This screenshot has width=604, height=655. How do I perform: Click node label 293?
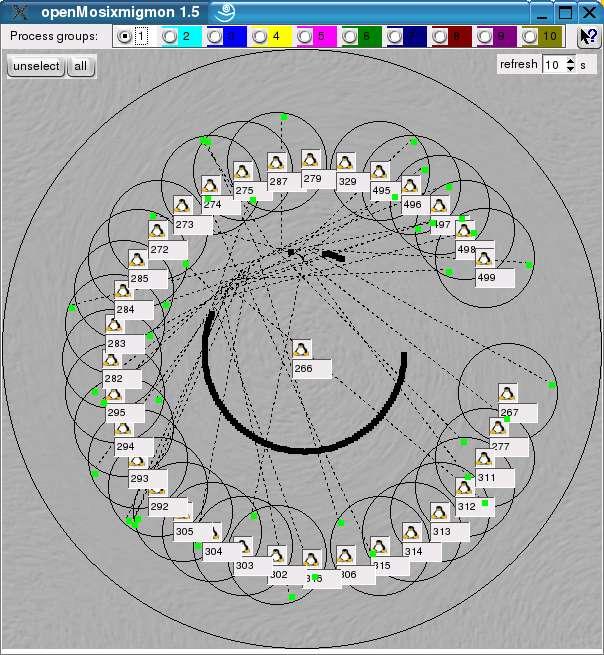click(x=148, y=479)
